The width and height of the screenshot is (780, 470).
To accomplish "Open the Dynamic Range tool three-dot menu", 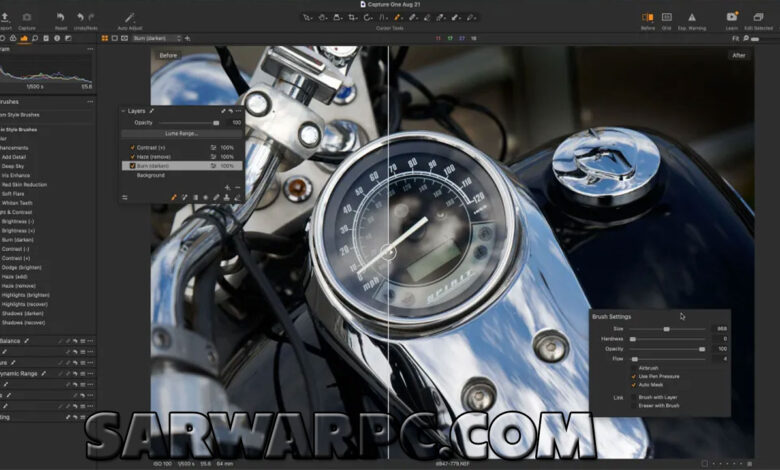I will click(x=90, y=374).
